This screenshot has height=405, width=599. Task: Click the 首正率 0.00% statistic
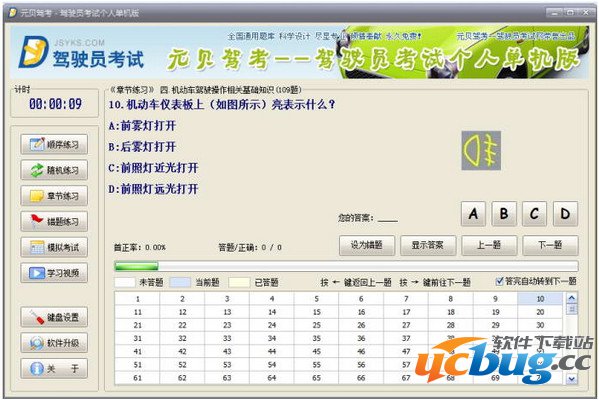(140, 248)
